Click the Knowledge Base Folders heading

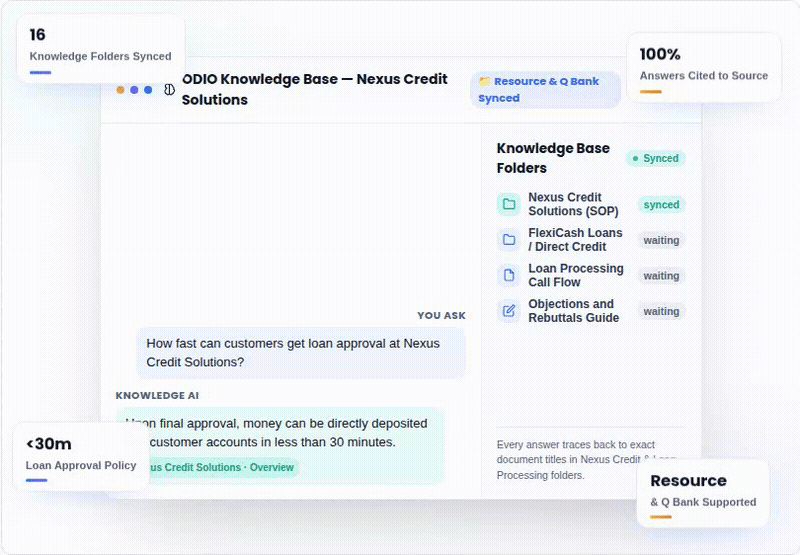(553, 158)
